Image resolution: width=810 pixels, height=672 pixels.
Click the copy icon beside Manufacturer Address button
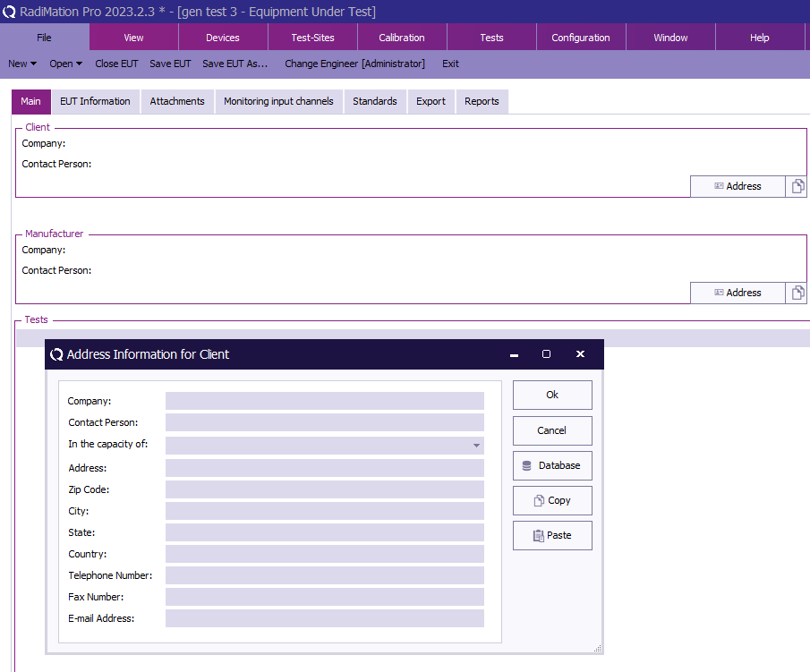797,293
